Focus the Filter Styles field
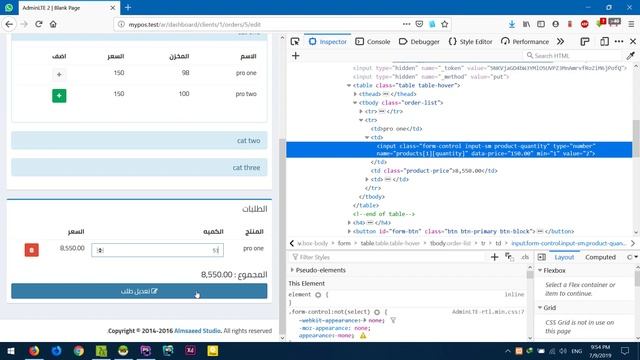 (x=388, y=257)
